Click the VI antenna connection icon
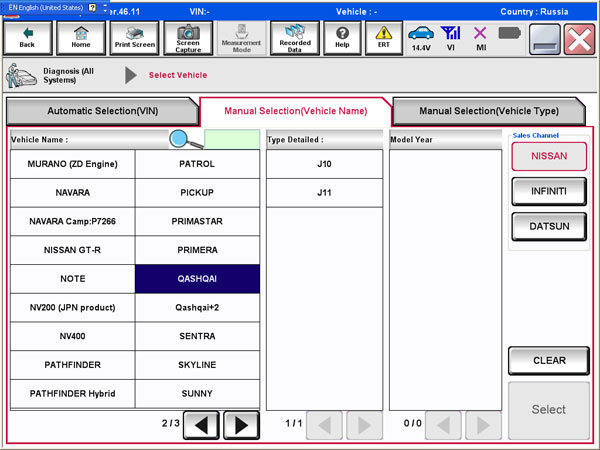This screenshot has height=450, width=600. pyautogui.click(x=451, y=39)
